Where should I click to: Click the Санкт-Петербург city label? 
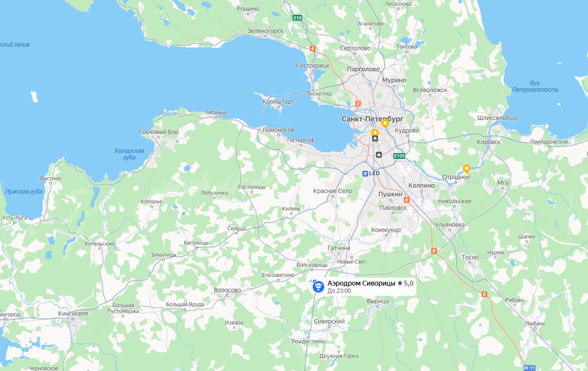372,119
